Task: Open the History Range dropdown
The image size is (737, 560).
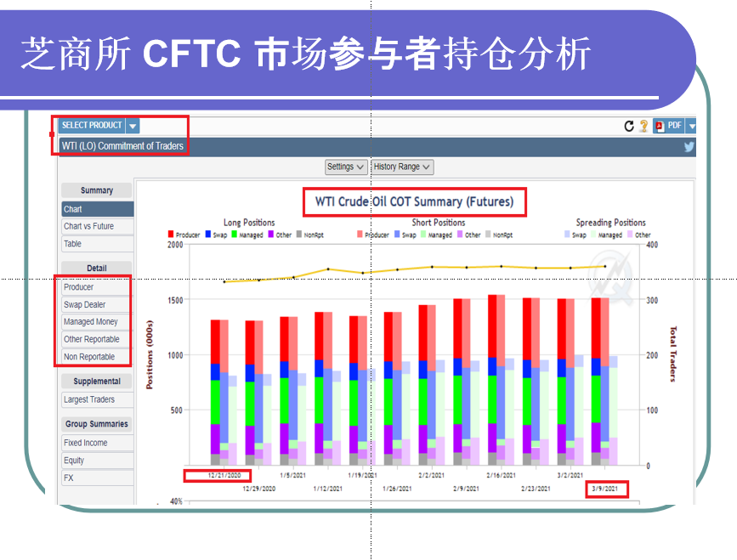Action: pos(402,167)
